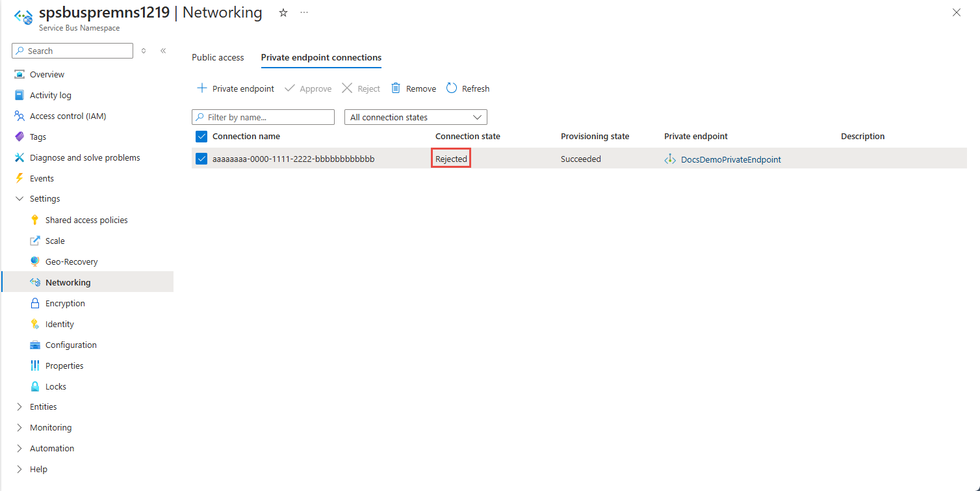Screen dimensions: 980x491
Task: Collapse the Settings section
Action: point(19,199)
